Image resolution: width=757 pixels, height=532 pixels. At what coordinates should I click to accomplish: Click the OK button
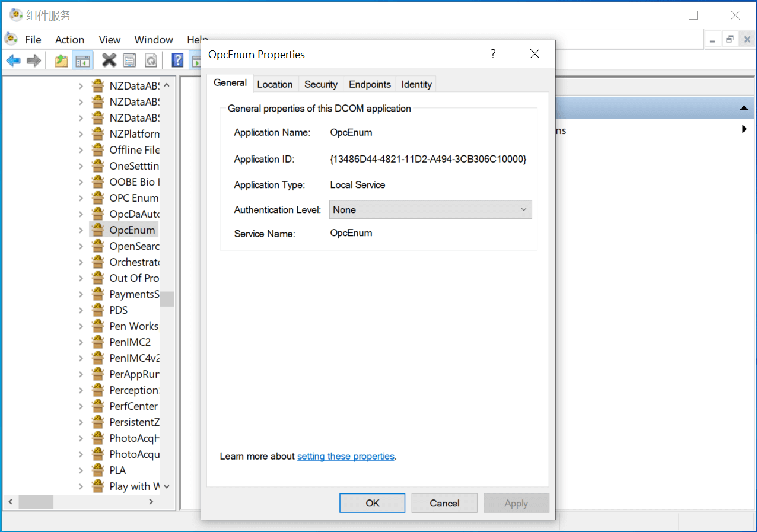(372, 503)
